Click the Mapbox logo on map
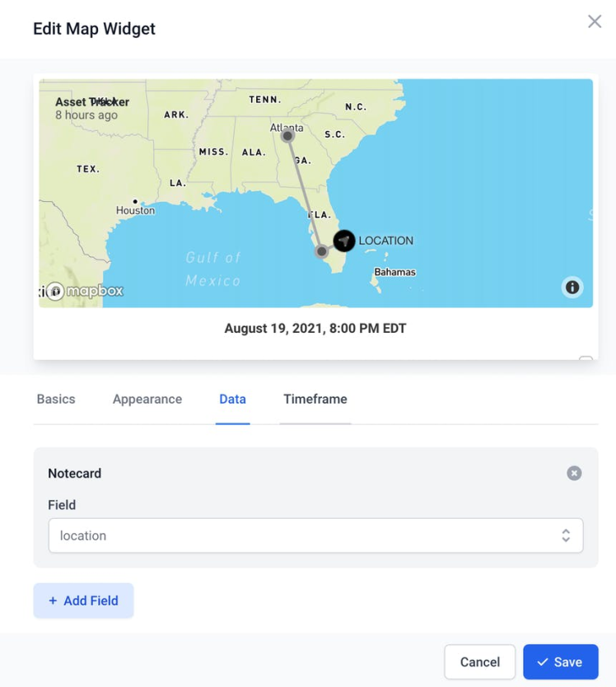Image resolution: width=616 pixels, height=687 pixels. click(x=85, y=291)
